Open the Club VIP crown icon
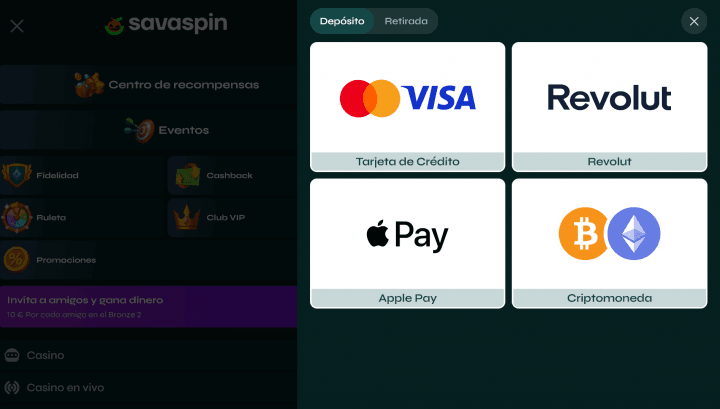This screenshot has width=720, height=409. [x=186, y=217]
